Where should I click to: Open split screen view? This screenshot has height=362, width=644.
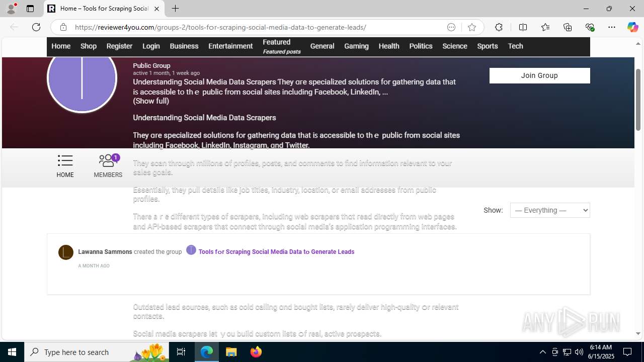point(523,27)
